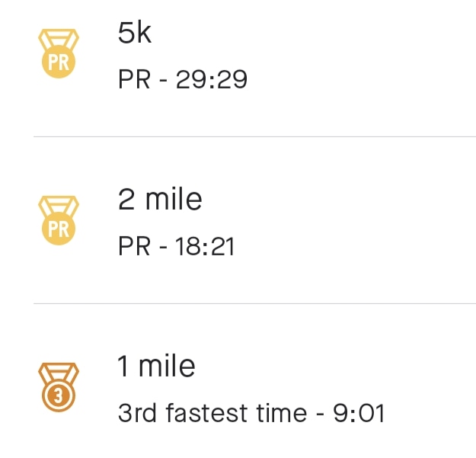This screenshot has width=476, height=458.
Task: Open the 5k best effort title
Action: [135, 33]
